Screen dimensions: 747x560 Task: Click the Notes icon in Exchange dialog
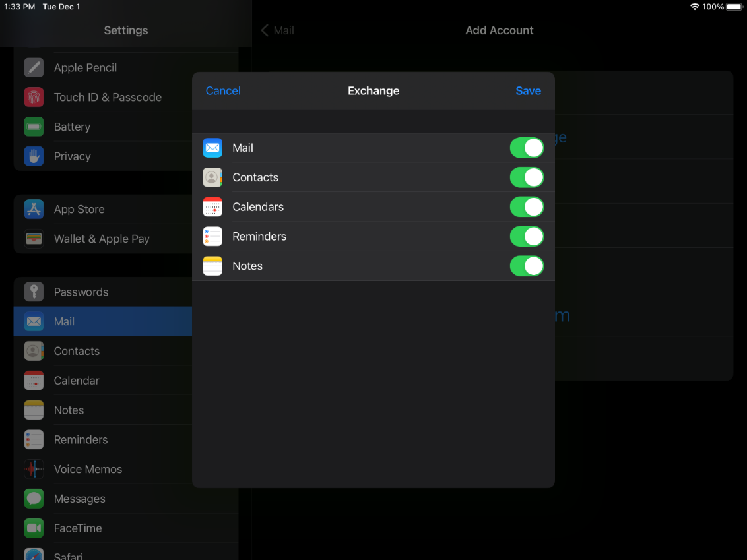[x=212, y=266]
